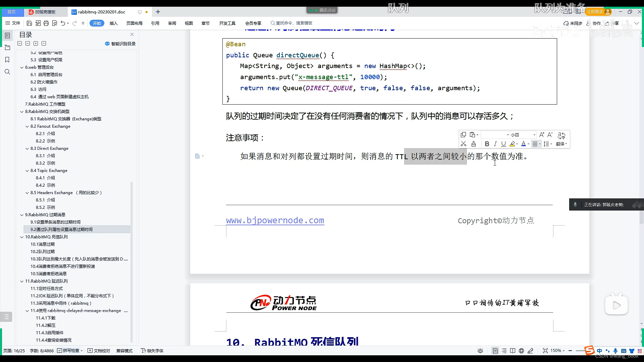Screen dimensions: 644x362
Task: Open the font size 小四 dropdown
Action: pos(534,135)
